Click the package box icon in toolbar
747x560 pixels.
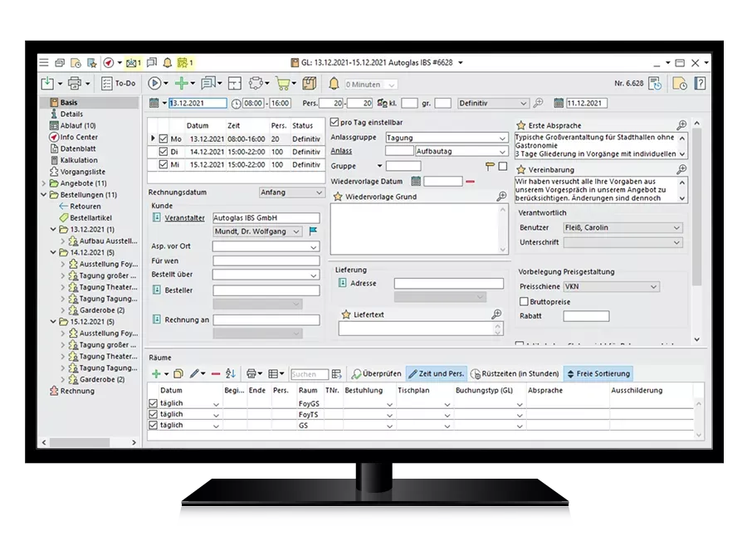click(310, 84)
